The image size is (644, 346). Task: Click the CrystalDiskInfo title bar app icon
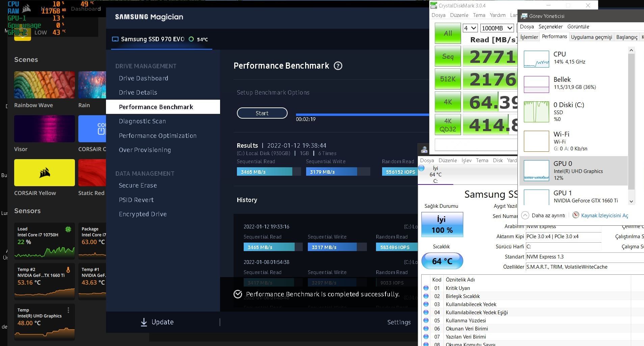pyautogui.click(x=424, y=149)
